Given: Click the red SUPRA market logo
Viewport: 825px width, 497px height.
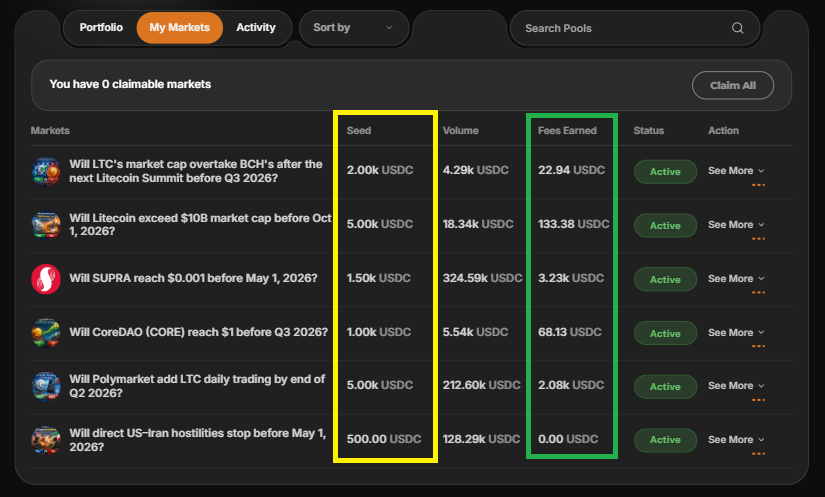Looking at the screenshot, I should pos(46,279).
